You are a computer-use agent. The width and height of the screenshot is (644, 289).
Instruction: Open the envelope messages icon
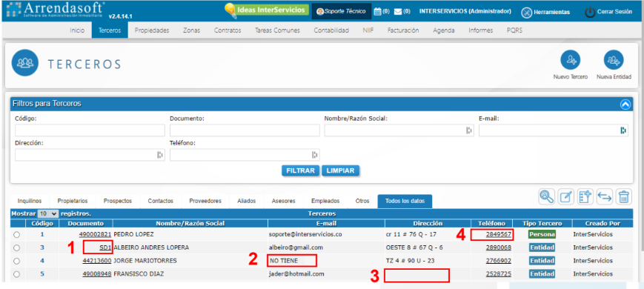tap(397, 12)
